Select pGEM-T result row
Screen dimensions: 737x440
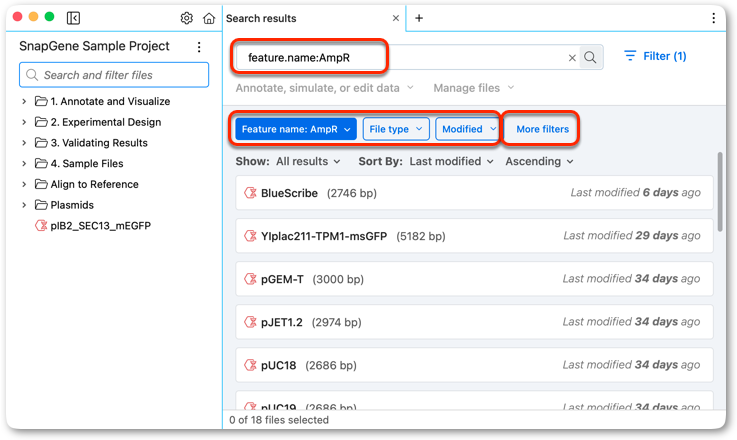[474, 279]
